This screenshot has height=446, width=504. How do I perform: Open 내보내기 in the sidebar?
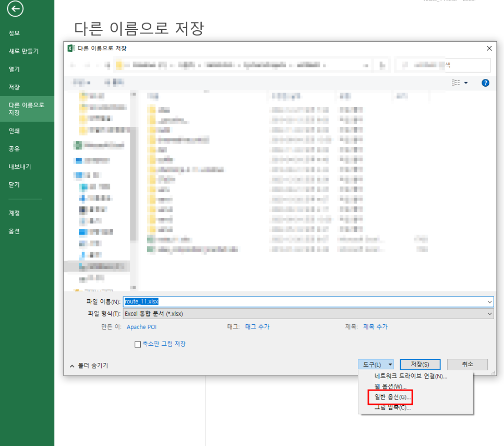20,167
